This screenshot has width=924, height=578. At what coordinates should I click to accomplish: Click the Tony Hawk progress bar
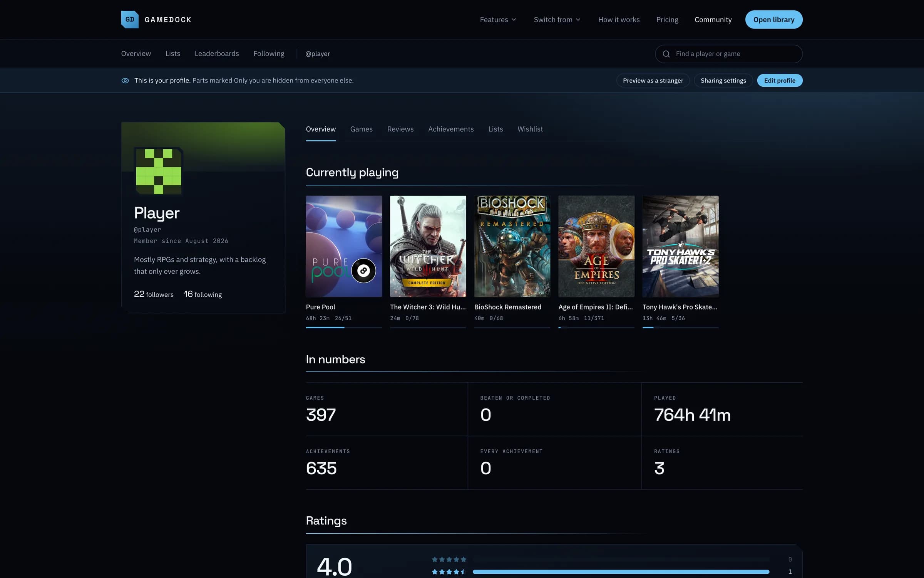click(x=680, y=328)
